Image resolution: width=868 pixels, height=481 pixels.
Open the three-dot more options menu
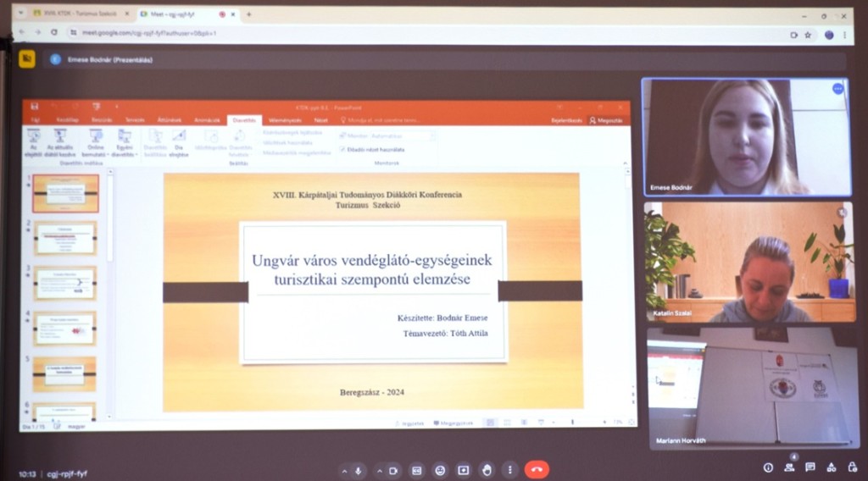(x=509, y=470)
